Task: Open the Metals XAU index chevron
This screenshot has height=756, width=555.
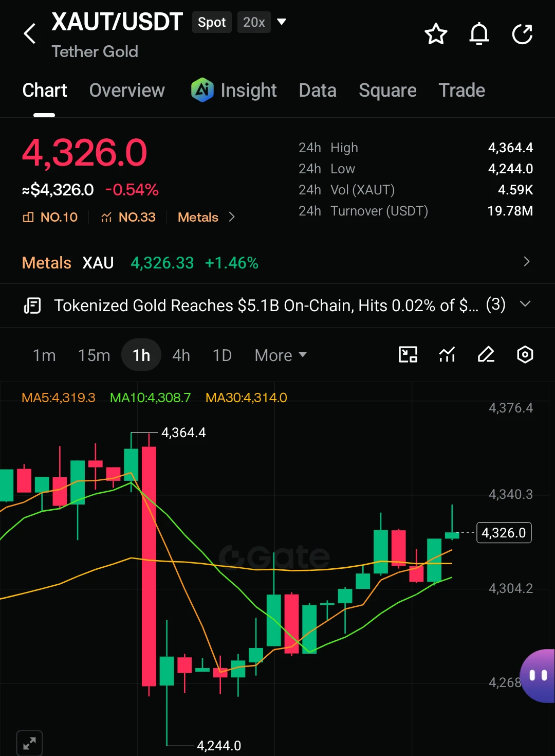Action: [x=526, y=262]
